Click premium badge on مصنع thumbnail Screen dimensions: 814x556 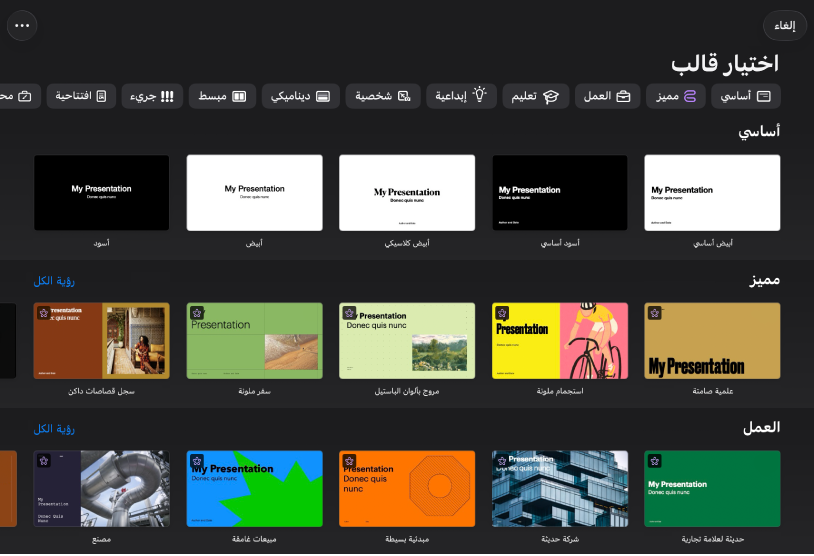coord(44,461)
